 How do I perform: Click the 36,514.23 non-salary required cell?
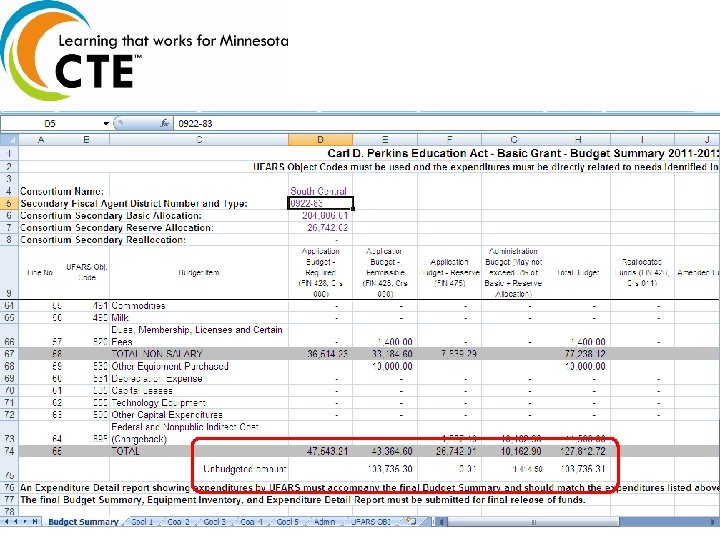pyautogui.click(x=321, y=354)
